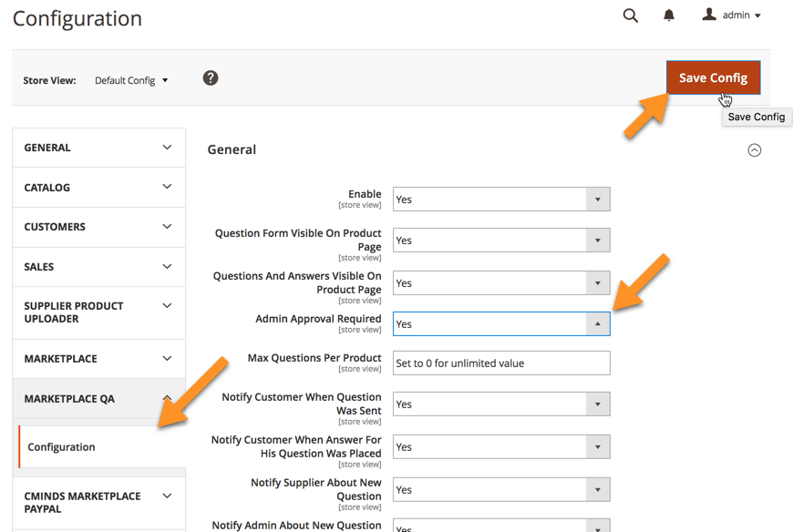Image resolution: width=793 pixels, height=532 pixels.
Task: Expand the MARKETPLACE sidebar section
Action: point(98,359)
